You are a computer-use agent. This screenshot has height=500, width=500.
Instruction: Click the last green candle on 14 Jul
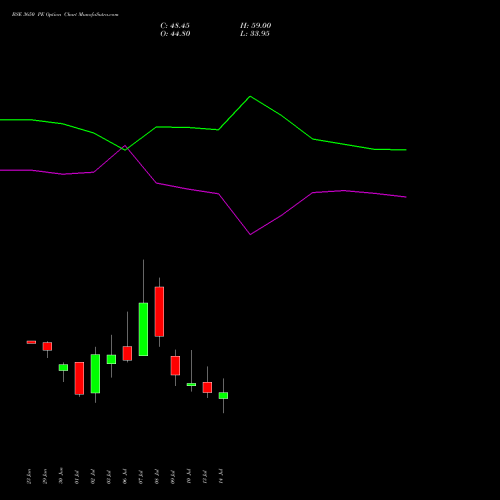(x=223, y=396)
